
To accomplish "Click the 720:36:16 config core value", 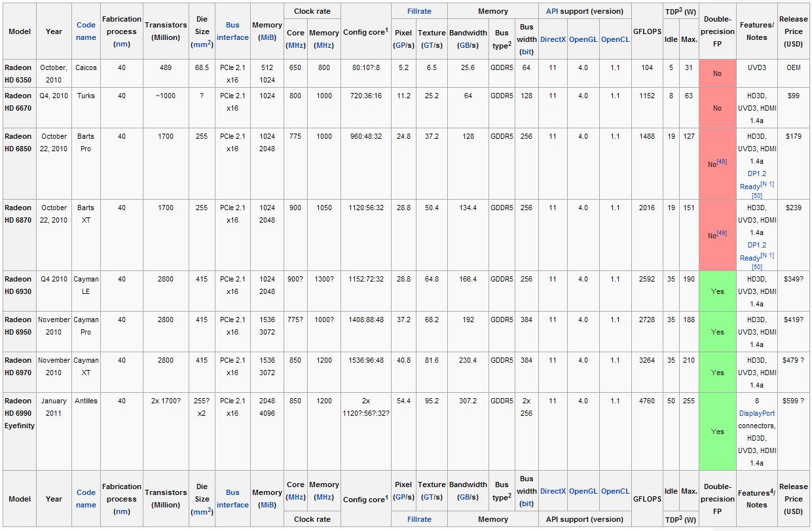I will click(x=365, y=96).
